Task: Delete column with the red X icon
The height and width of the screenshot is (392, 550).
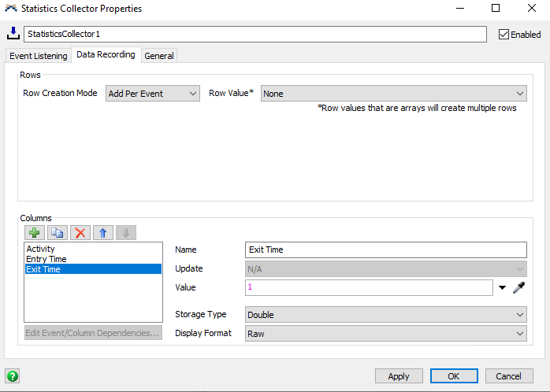Action: [x=80, y=232]
